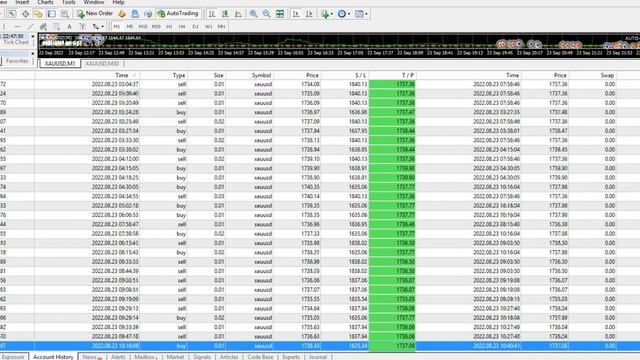Switch to the Exposure terminal tab
Image resolution: width=640 pixels, height=360 pixels.
[13, 357]
